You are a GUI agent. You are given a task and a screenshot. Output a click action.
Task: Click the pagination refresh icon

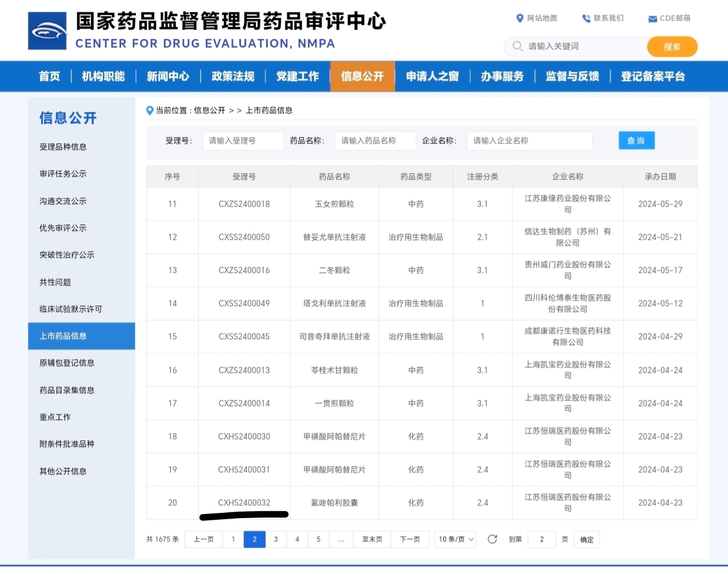[492, 539]
